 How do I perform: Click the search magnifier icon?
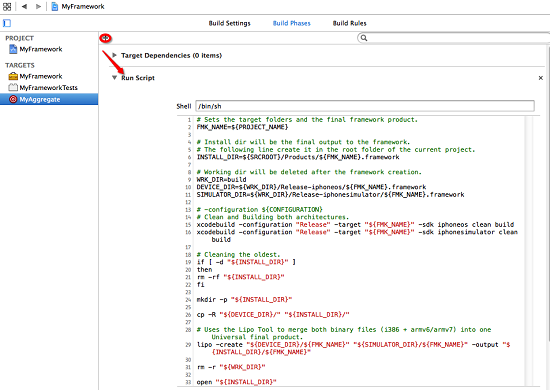pyautogui.click(x=364, y=38)
